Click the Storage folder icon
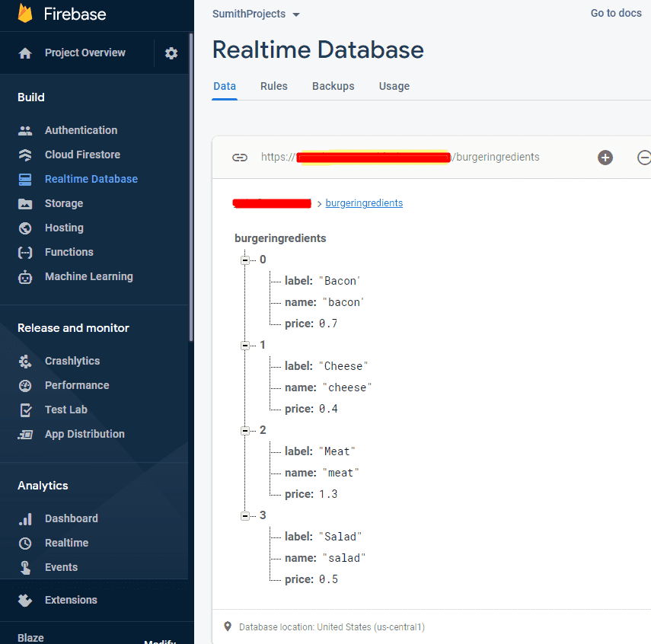The height and width of the screenshot is (644, 651). click(x=25, y=204)
